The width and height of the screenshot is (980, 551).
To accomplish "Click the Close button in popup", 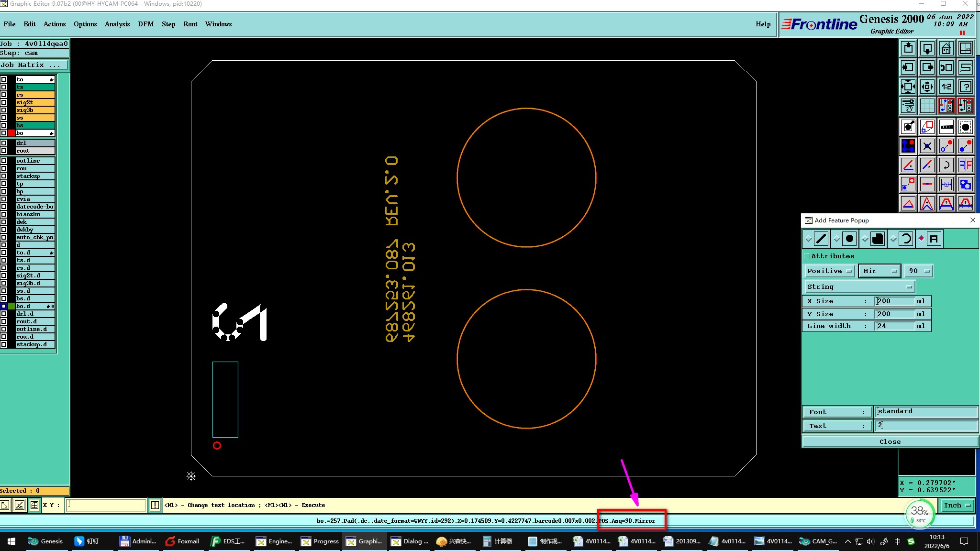I will tap(890, 442).
